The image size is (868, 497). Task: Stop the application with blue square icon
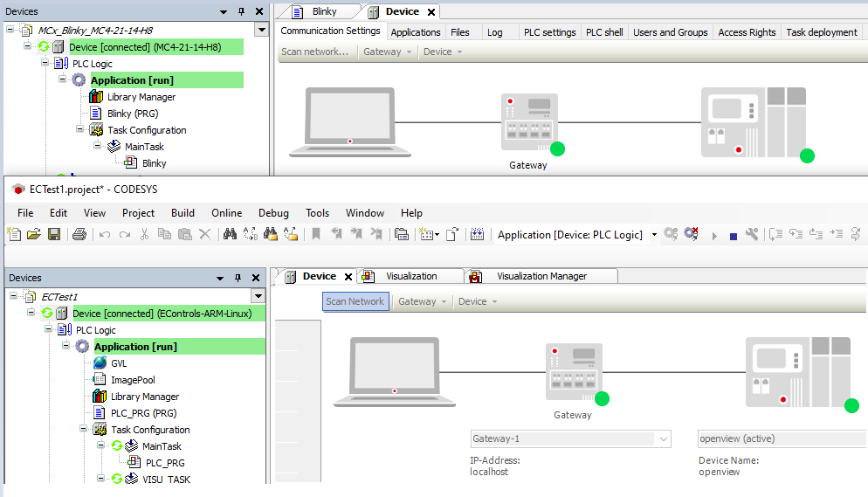734,237
